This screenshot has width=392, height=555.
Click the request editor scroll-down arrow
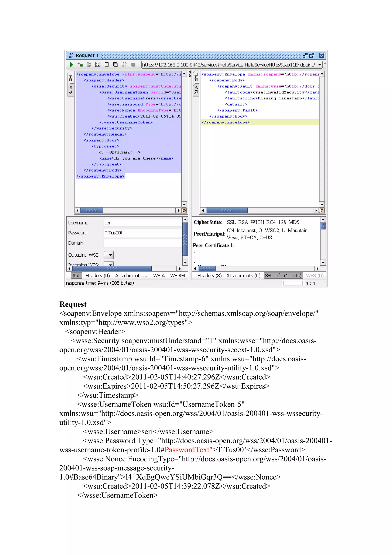[184, 205]
